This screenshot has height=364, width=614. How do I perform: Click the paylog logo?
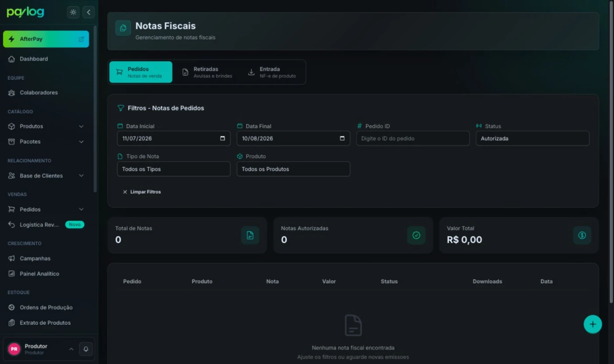(x=25, y=12)
